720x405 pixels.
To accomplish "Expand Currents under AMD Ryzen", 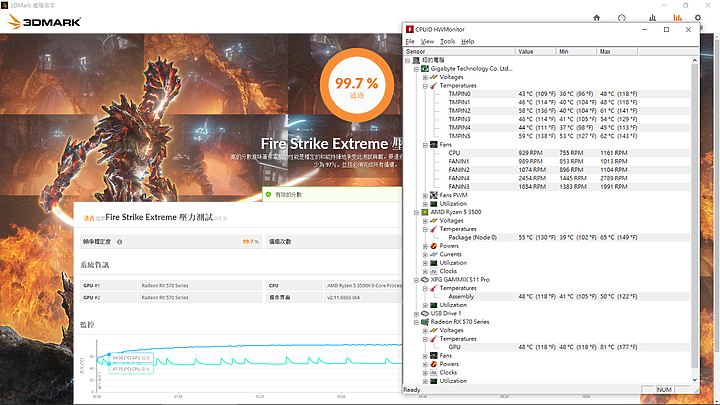I will (425, 254).
